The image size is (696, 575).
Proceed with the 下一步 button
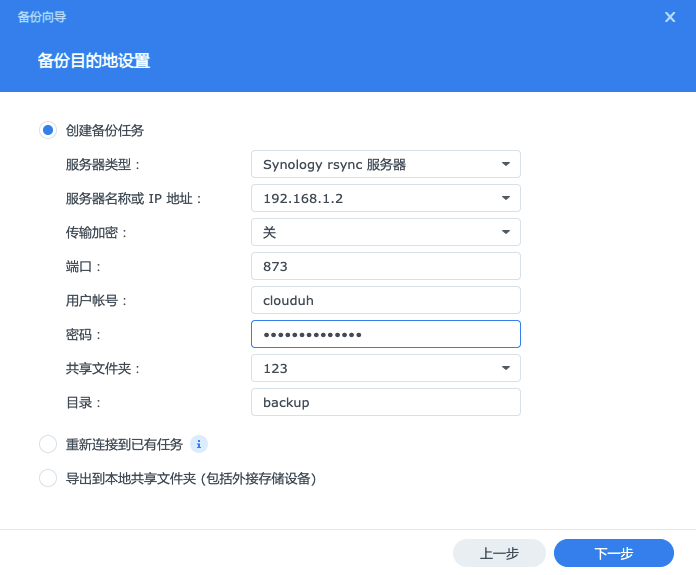point(613,553)
